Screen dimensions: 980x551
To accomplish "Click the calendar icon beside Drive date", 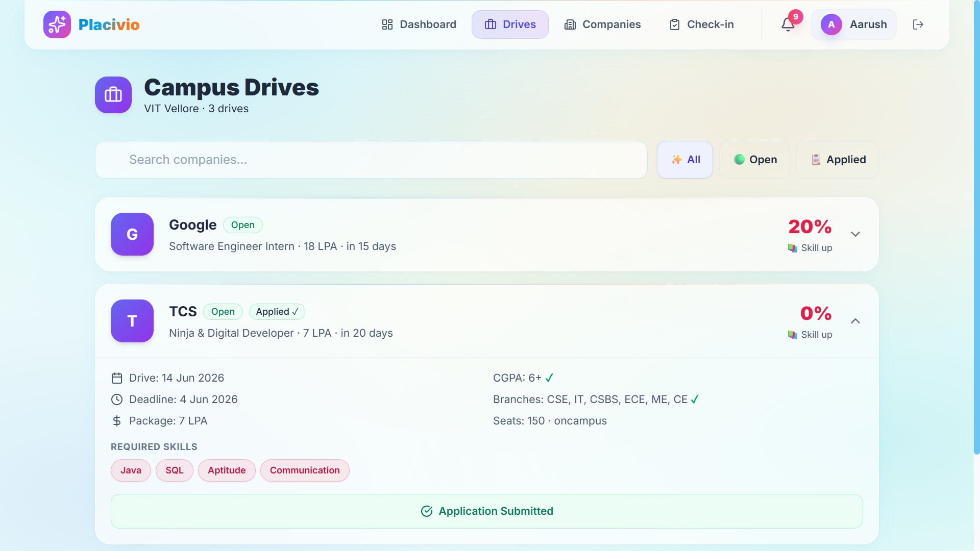I will click(117, 378).
